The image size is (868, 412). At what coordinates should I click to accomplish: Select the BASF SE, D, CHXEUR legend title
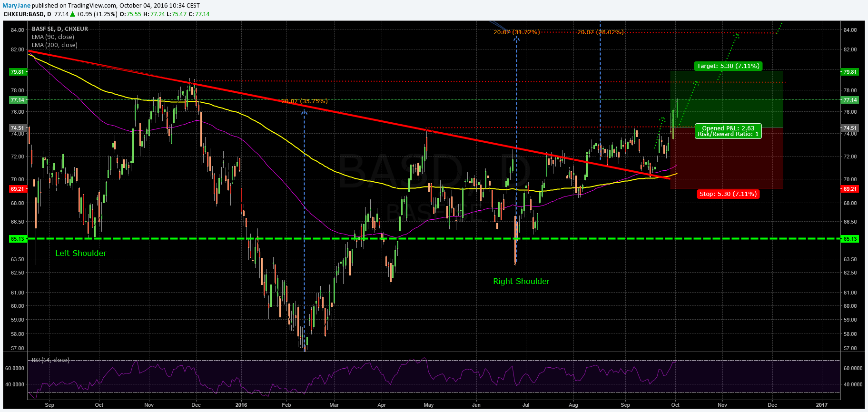tap(60, 29)
